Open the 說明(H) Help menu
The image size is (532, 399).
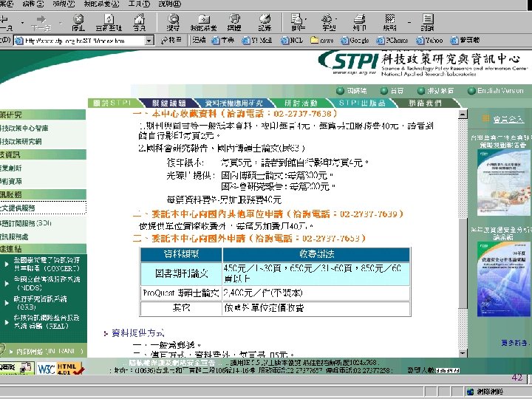170,4
